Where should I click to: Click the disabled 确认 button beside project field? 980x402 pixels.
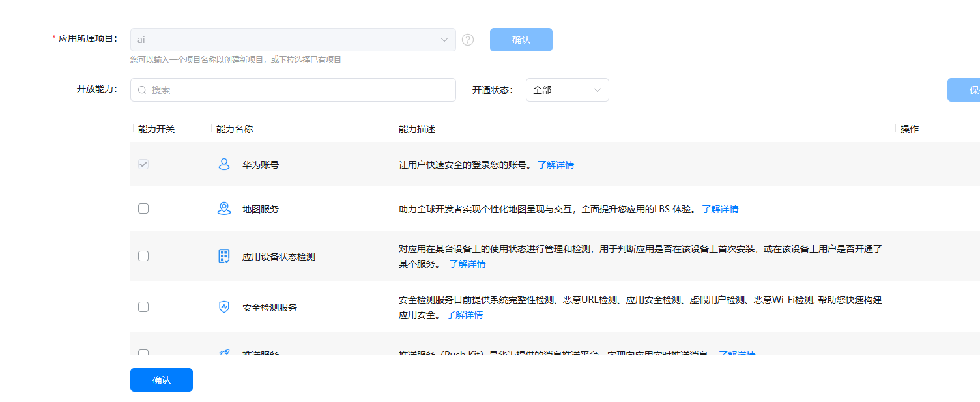tap(521, 39)
